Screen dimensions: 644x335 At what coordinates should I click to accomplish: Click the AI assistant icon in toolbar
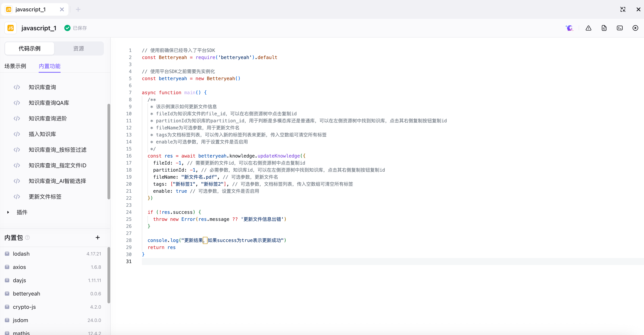(x=570, y=28)
